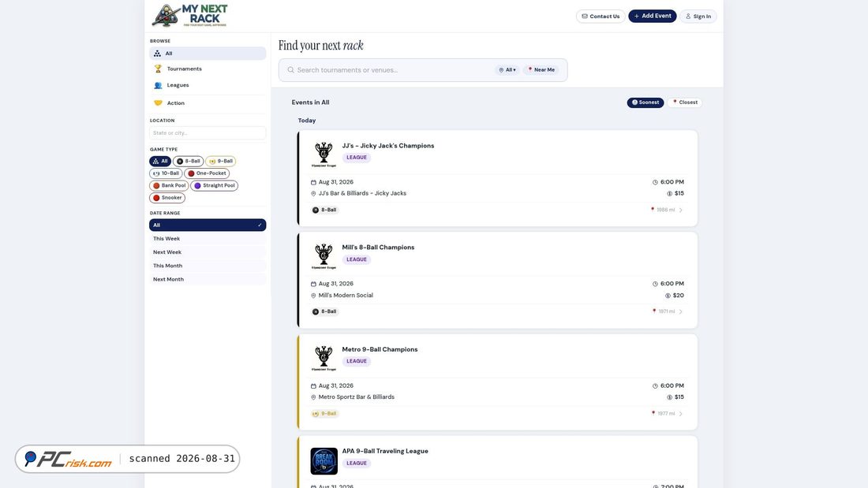The height and width of the screenshot is (488, 868).
Task: Click the 8-Ball tag on the Mill's card
Action: pyautogui.click(x=325, y=311)
